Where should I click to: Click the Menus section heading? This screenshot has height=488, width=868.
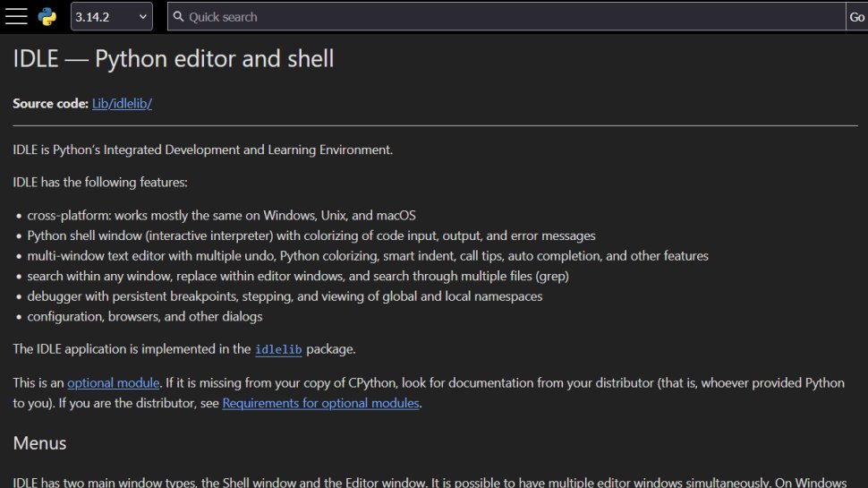40,443
